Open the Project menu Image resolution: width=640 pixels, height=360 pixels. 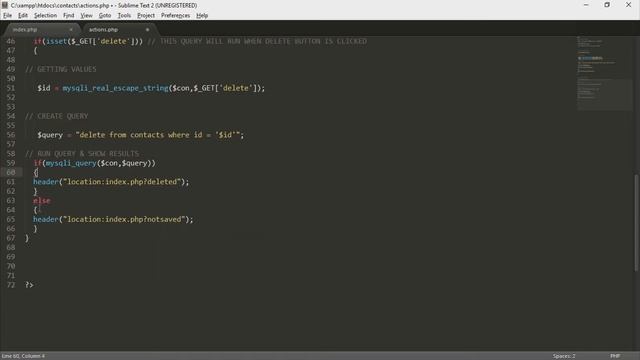tap(146, 16)
